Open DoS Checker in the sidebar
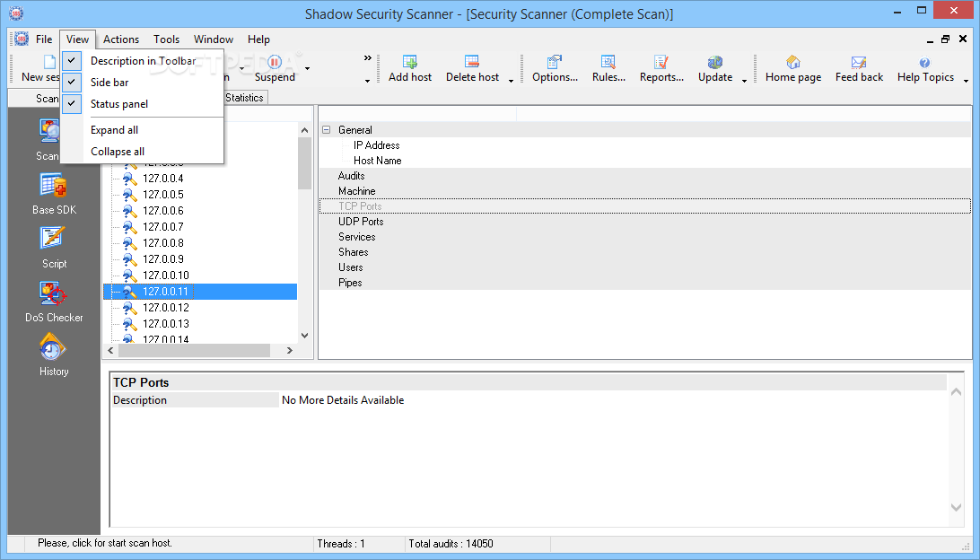The height and width of the screenshot is (560, 980). 53,293
